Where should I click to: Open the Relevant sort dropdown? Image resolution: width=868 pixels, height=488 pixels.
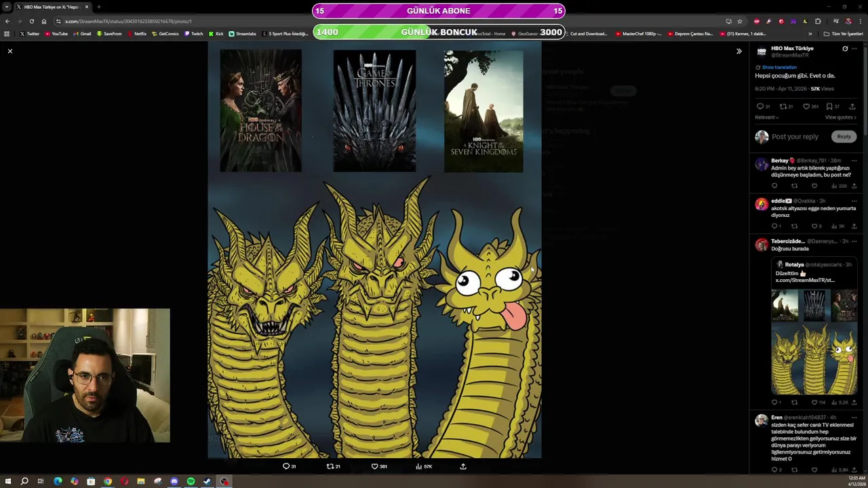(x=767, y=117)
